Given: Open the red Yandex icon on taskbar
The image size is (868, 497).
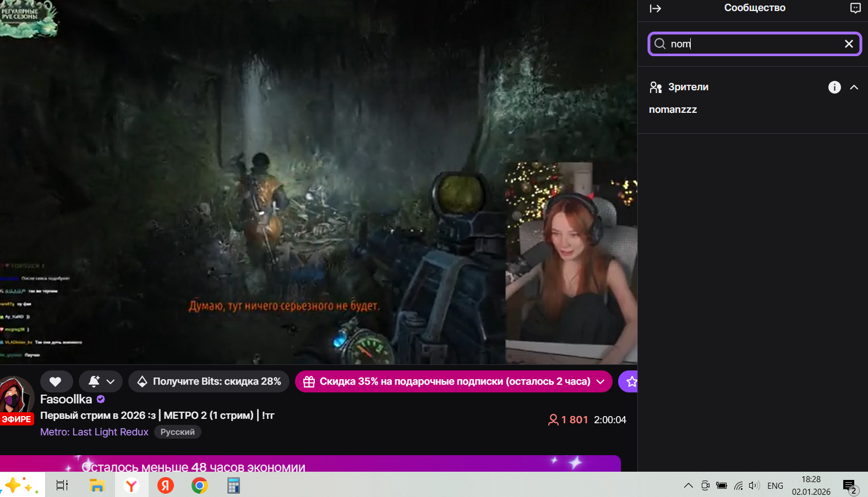Looking at the screenshot, I should tap(166, 485).
